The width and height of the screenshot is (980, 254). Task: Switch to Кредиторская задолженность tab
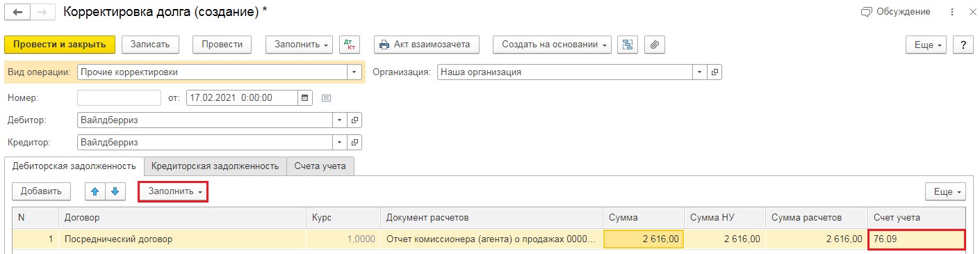click(x=215, y=166)
